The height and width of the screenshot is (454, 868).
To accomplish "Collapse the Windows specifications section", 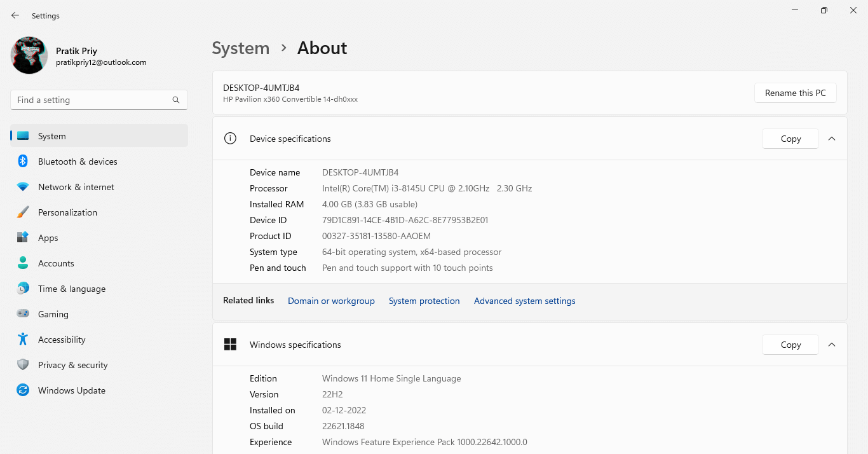I will [x=832, y=345].
